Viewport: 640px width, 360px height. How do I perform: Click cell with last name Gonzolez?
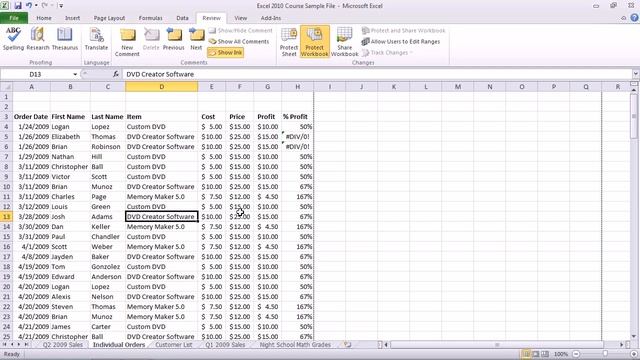point(108,267)
